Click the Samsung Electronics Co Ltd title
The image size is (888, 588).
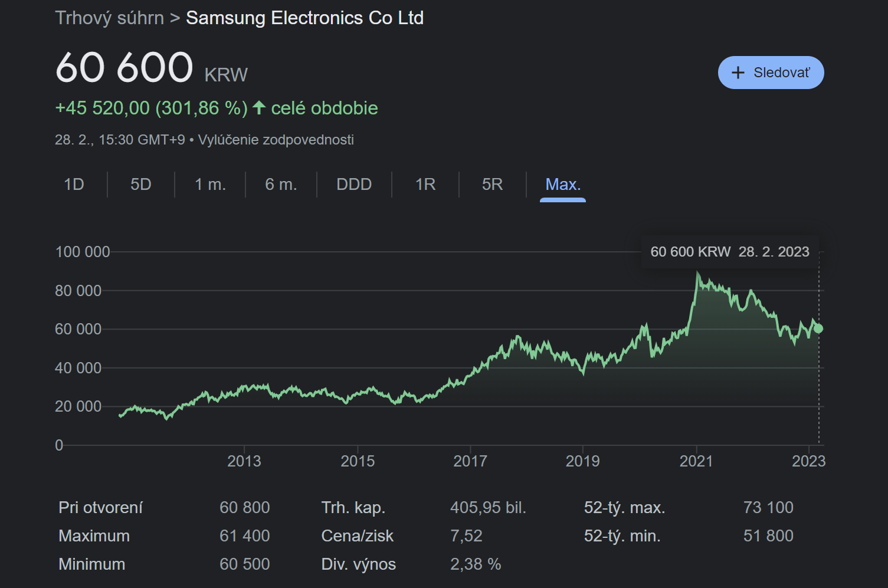tap(304, 18)
